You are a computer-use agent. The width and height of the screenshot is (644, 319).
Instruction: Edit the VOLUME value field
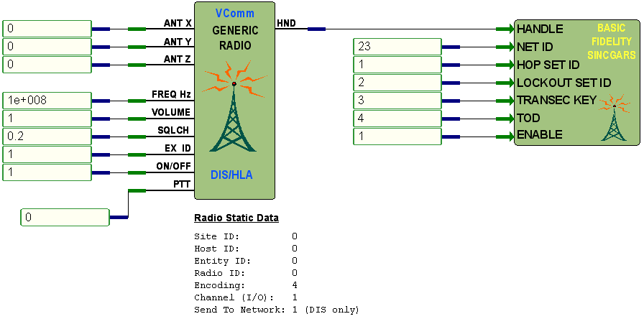point(47,119)
